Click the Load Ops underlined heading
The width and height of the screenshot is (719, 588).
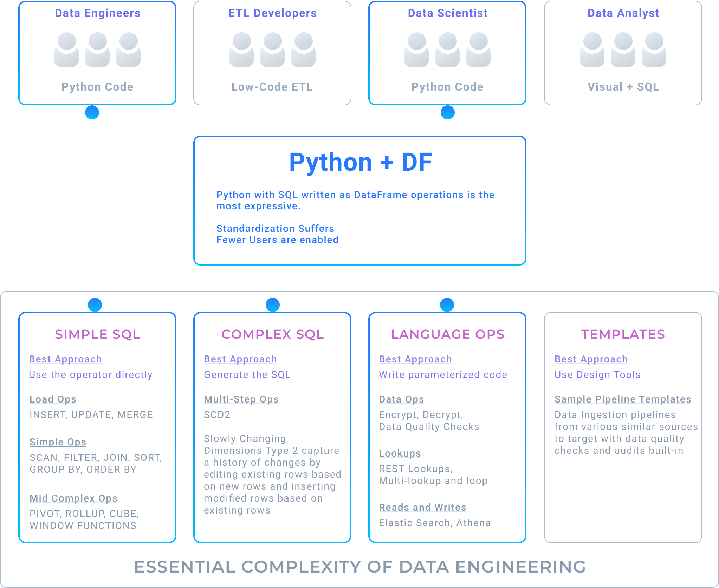53,399
